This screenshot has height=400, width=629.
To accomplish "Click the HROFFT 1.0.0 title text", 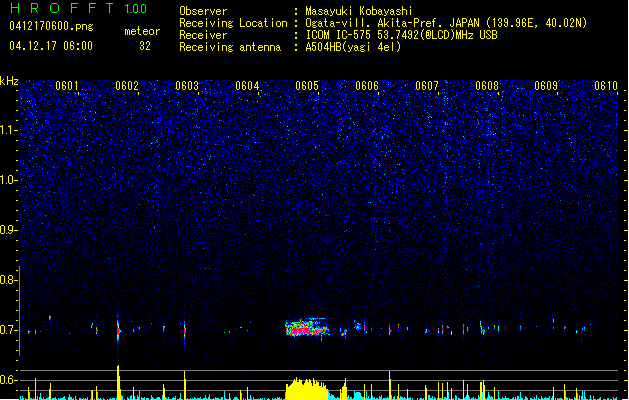I will click(x=78, y=8).
